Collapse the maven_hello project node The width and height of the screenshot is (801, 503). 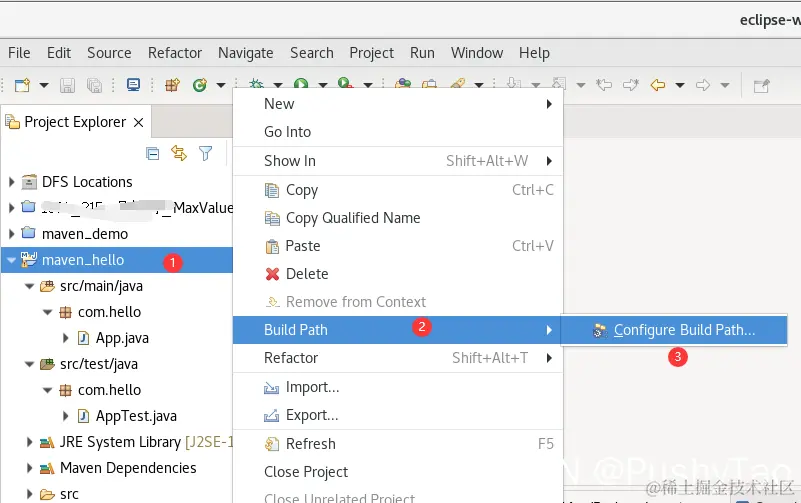(x=11, y=260)
